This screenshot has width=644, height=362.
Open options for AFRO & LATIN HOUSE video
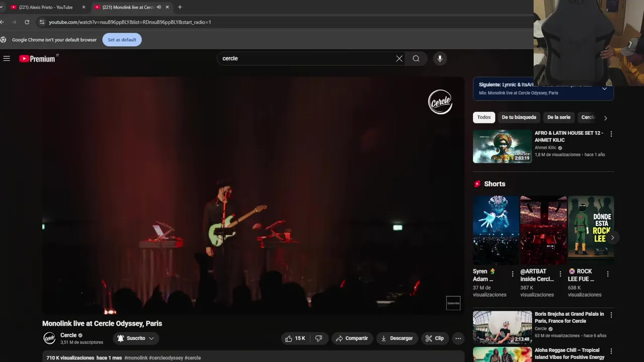point(611,134)
